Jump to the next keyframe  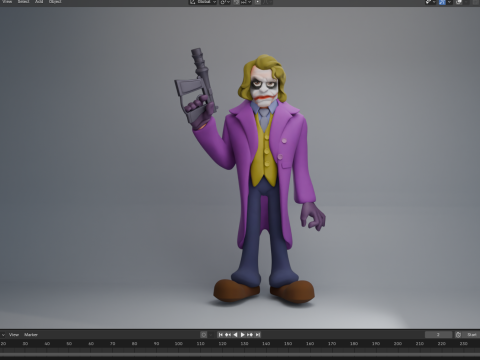tap(250, 334)
